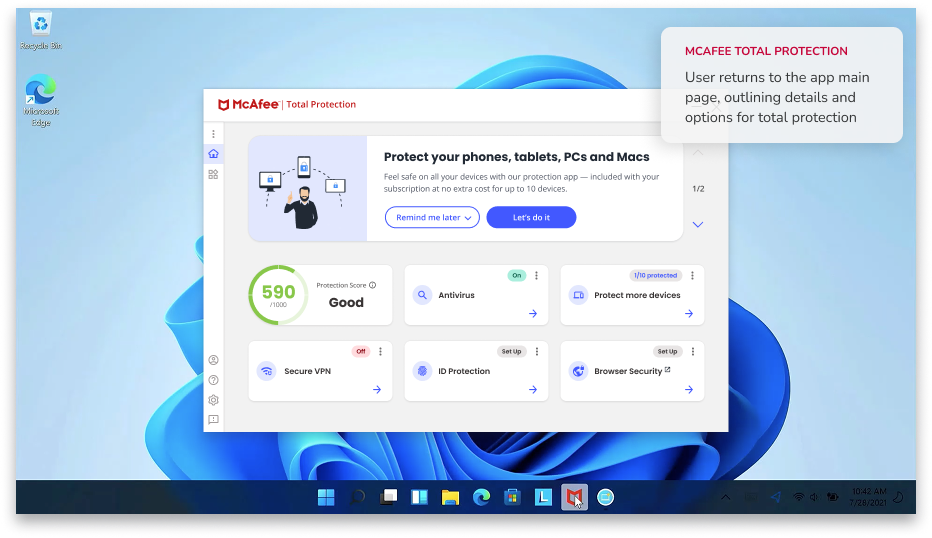Go to next banner with down chevron
The height and width of the screenshot is (538, 932).
[698, 224]
